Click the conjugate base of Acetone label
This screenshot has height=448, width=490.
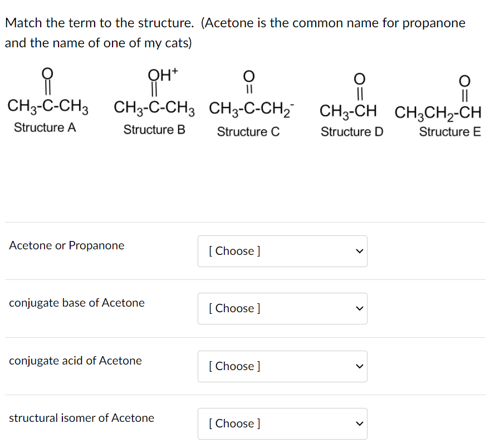click(77, 303)
